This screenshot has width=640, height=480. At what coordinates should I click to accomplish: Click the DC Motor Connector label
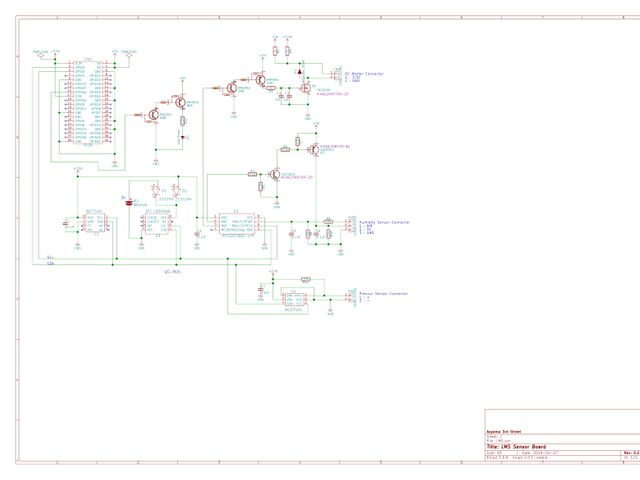pyautogui.click(x=364, y=73)
